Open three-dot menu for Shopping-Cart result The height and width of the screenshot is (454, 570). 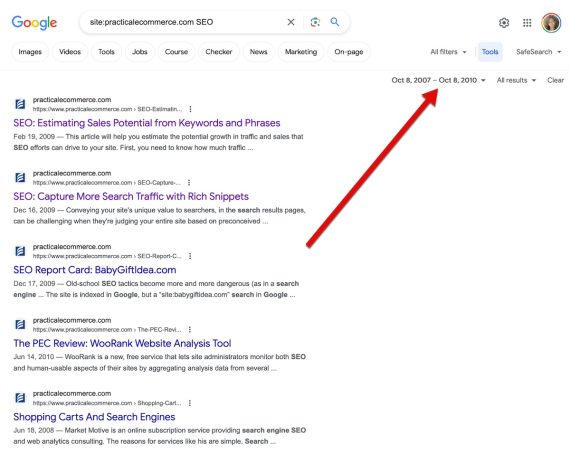click(x=190, y=403)
